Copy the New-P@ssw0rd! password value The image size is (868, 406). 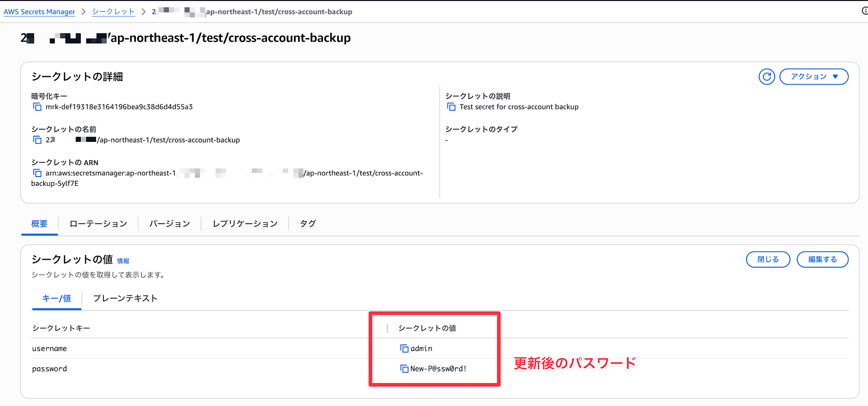(x=404, y=369)
